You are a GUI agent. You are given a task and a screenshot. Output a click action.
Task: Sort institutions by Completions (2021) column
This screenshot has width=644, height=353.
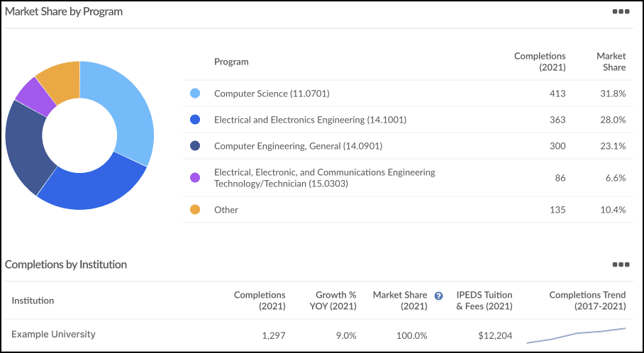click(x=260, y=301)
